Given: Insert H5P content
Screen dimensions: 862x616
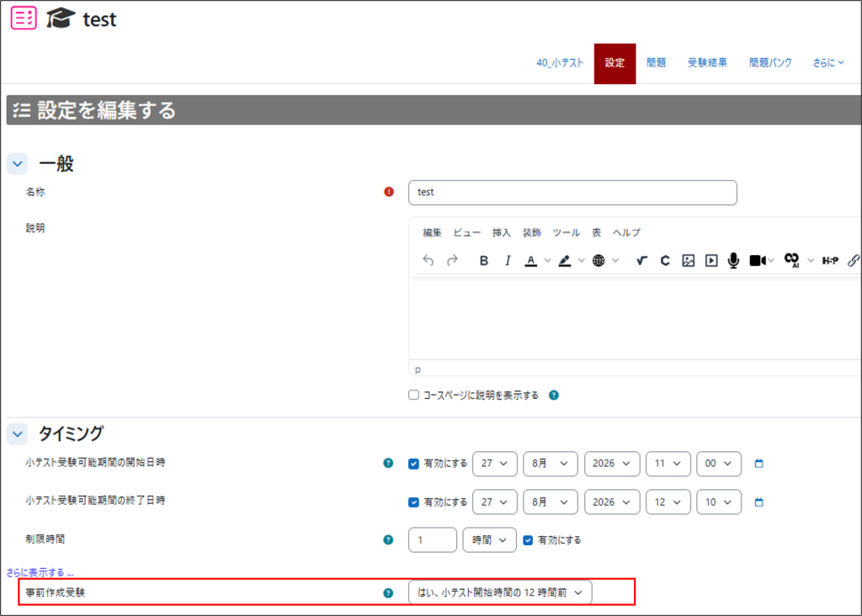Looking at the screenshot, I should tap(830, 261).
